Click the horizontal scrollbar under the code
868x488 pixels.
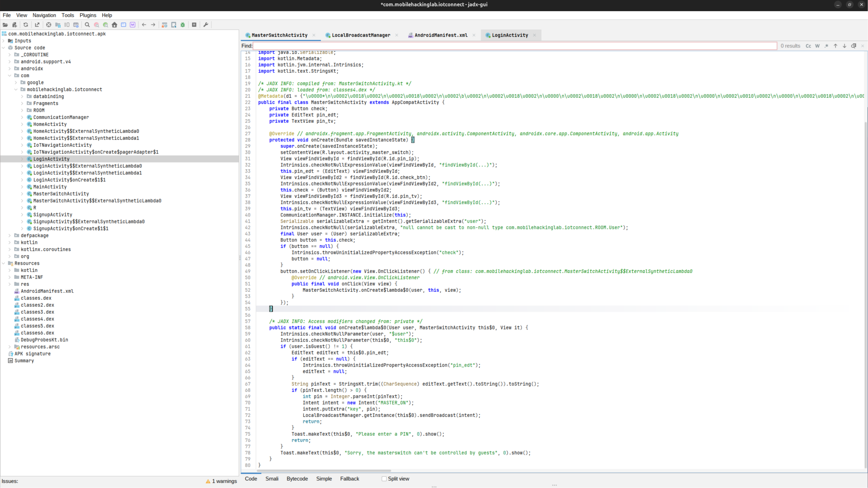coord(324,471)
